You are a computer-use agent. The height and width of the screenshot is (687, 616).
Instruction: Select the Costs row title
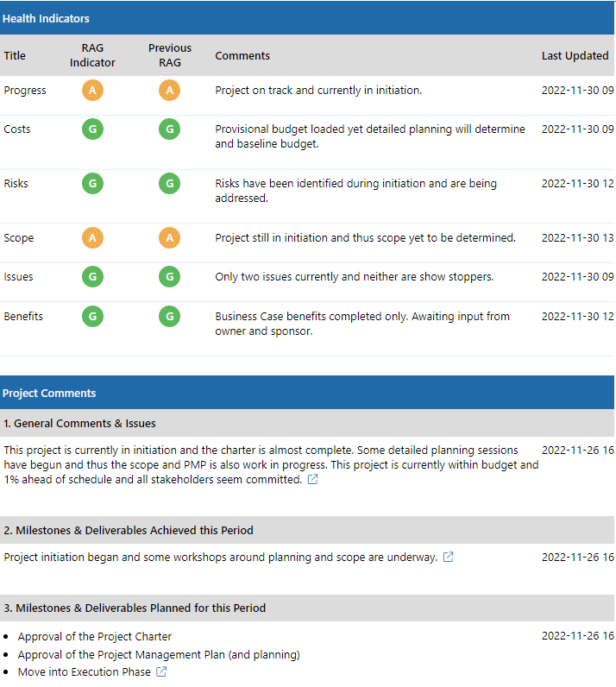pos(17,129)
